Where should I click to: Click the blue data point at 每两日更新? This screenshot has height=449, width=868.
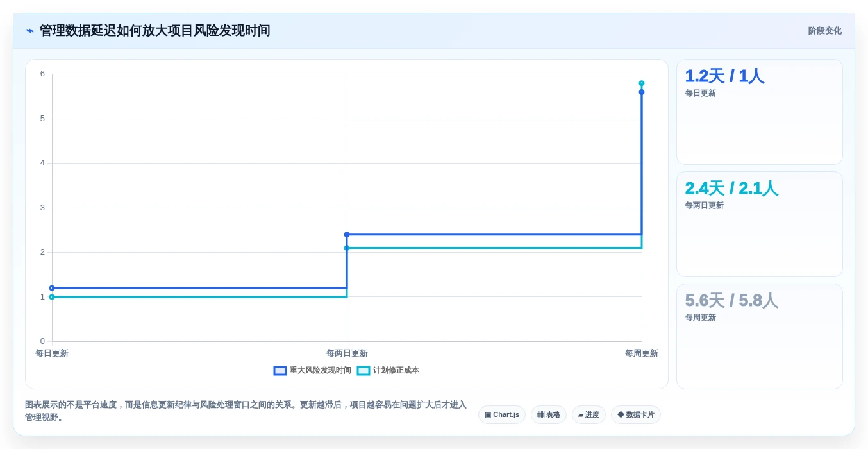[347, 235]
